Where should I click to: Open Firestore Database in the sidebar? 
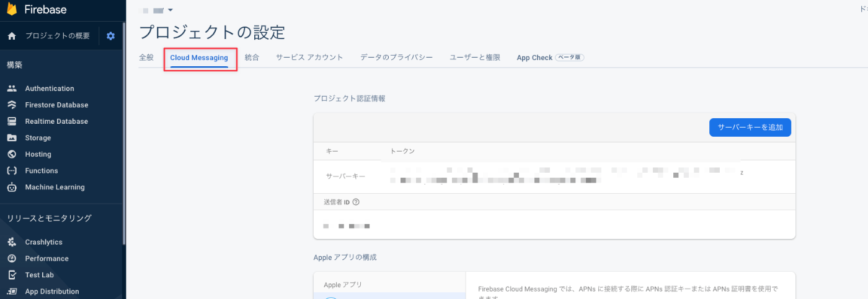click(x=56, y=105)
